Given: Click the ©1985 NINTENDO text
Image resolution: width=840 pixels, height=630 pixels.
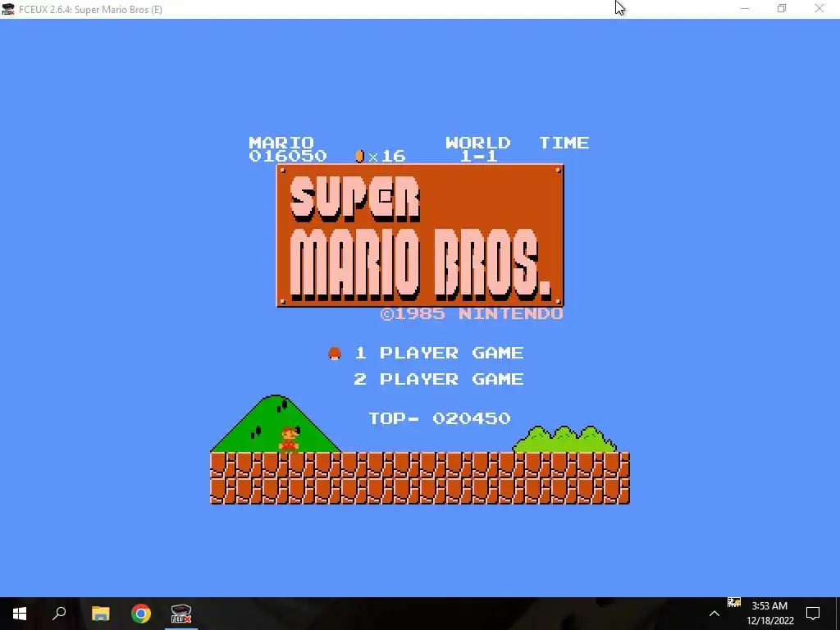Looking at the screenshot, I should coord(472,314).
